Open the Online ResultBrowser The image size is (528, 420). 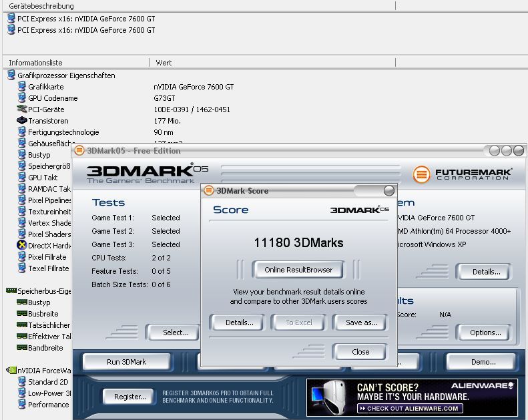click(298, 270)
